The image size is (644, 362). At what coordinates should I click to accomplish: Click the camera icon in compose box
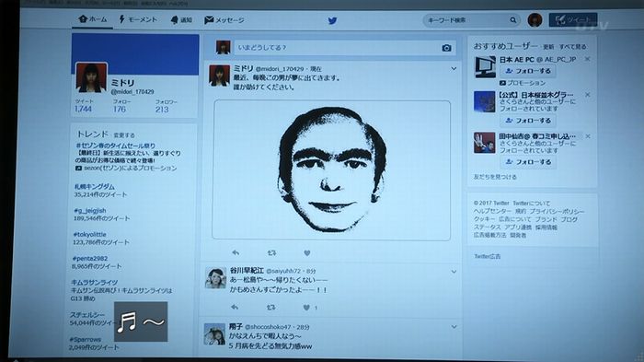click(x=446, y=48)
